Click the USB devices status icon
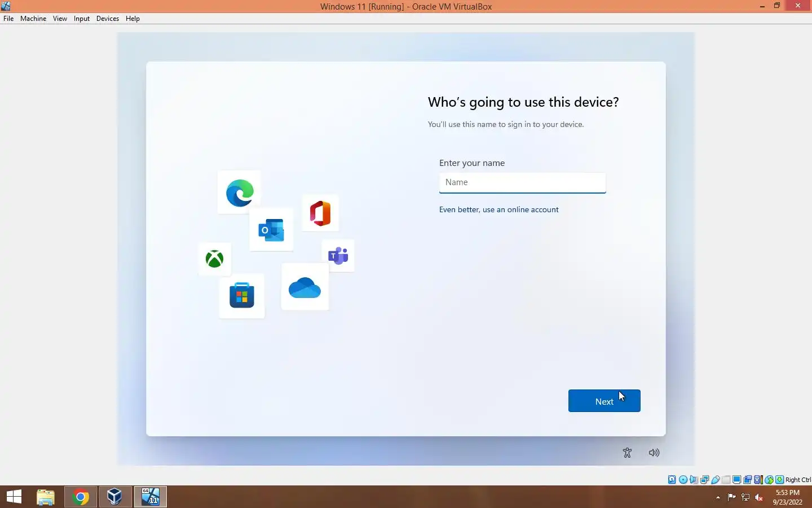Viewport: 812px width, 508px height. 716,480
